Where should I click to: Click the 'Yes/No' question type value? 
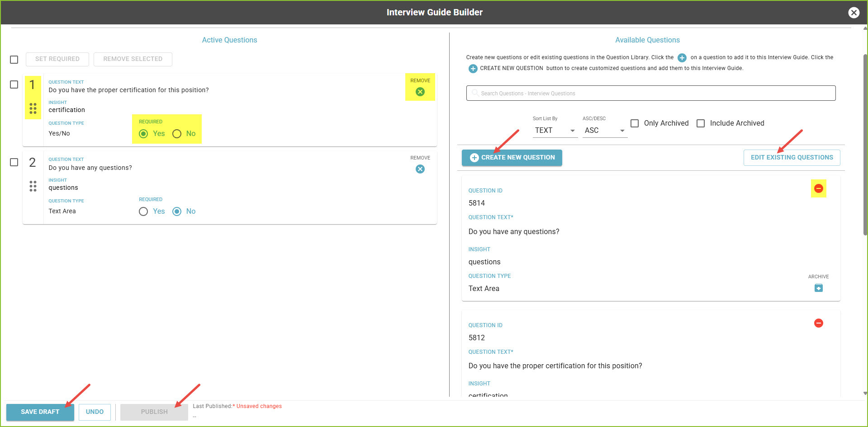click(59, 134)
